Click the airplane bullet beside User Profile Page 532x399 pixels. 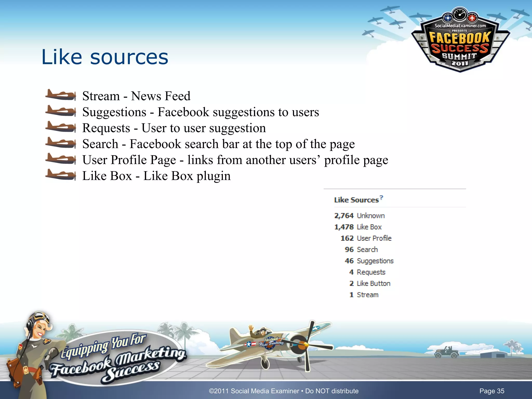61,159
